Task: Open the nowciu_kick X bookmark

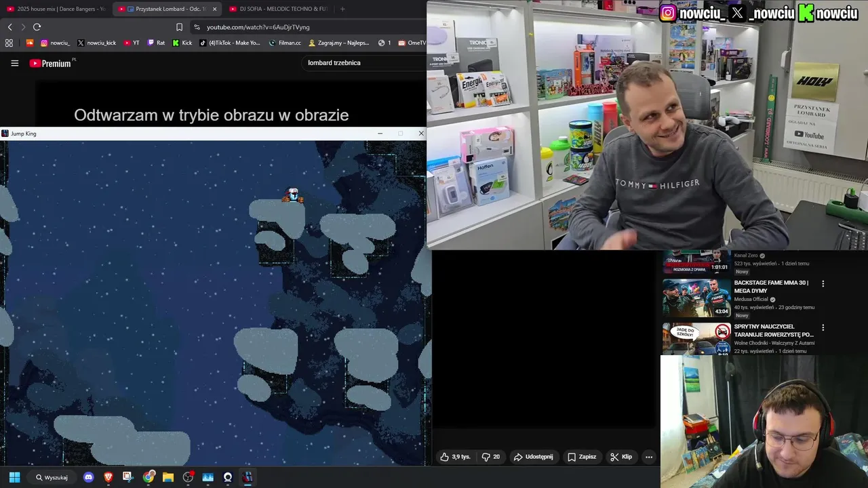Action: pos(97,43)
